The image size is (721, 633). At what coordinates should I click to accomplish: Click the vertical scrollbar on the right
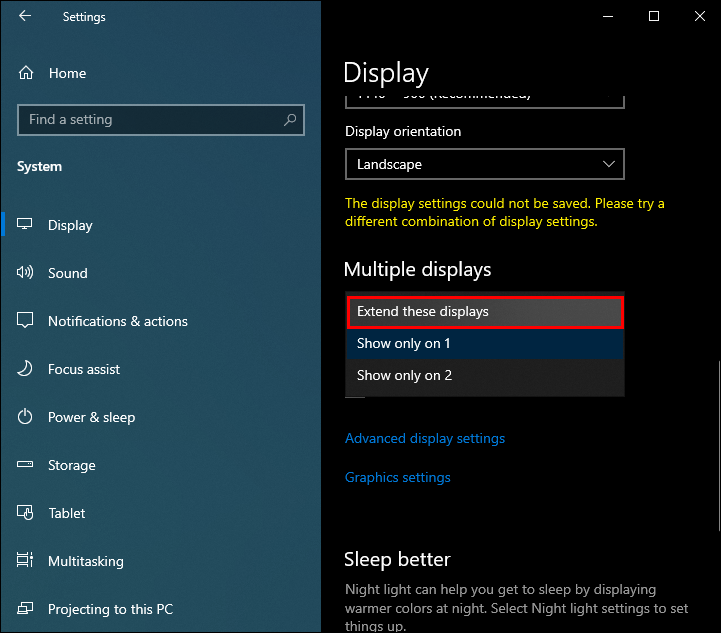pyautogui.click(x=719, y=446)
